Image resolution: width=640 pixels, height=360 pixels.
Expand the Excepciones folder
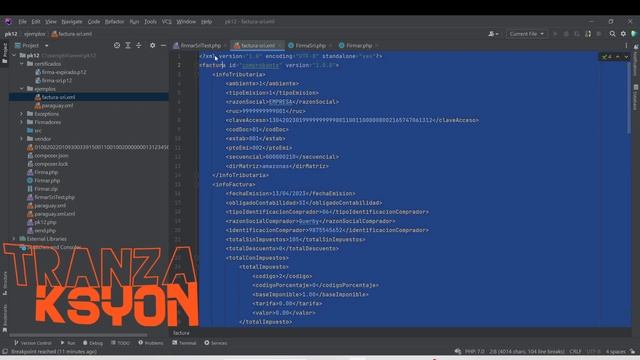pos(22,114)
